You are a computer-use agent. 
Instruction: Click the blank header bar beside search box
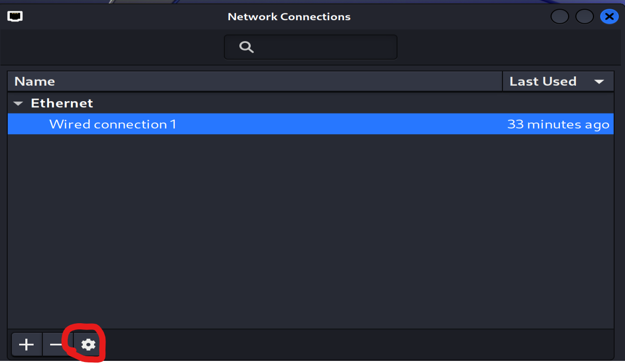(491, 48)
